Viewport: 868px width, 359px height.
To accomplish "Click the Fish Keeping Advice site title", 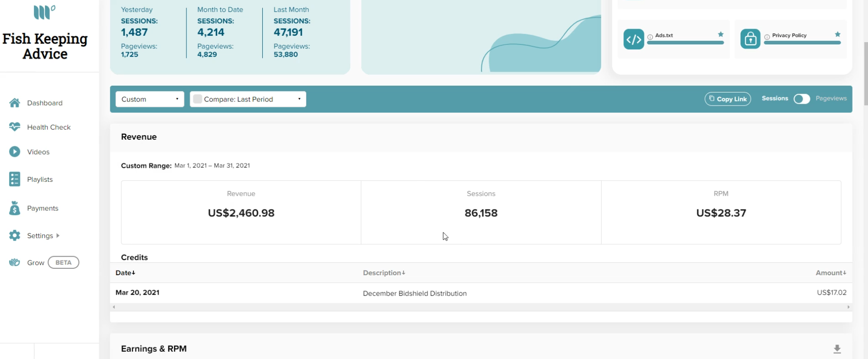I will point(45,46).
